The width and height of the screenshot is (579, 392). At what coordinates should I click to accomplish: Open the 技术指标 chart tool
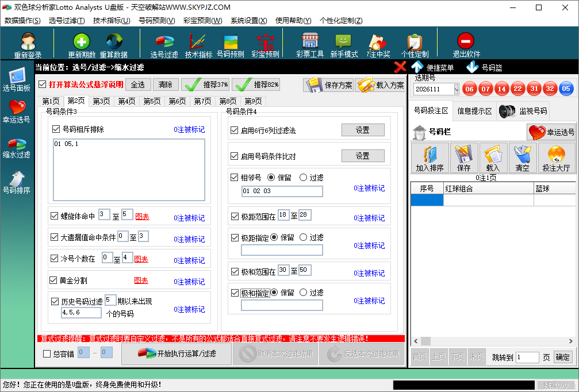pyautogui.click(x=198, y=45)
